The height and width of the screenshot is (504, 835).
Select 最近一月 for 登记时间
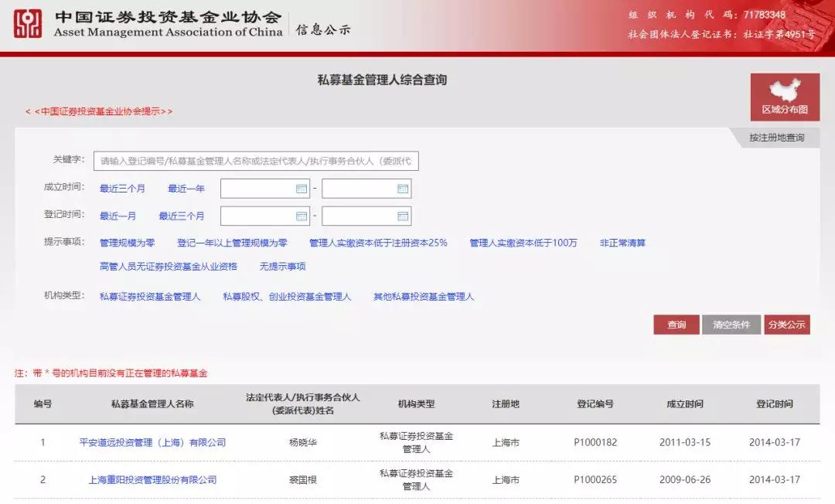pyautogui.click(x=118, y=216)
